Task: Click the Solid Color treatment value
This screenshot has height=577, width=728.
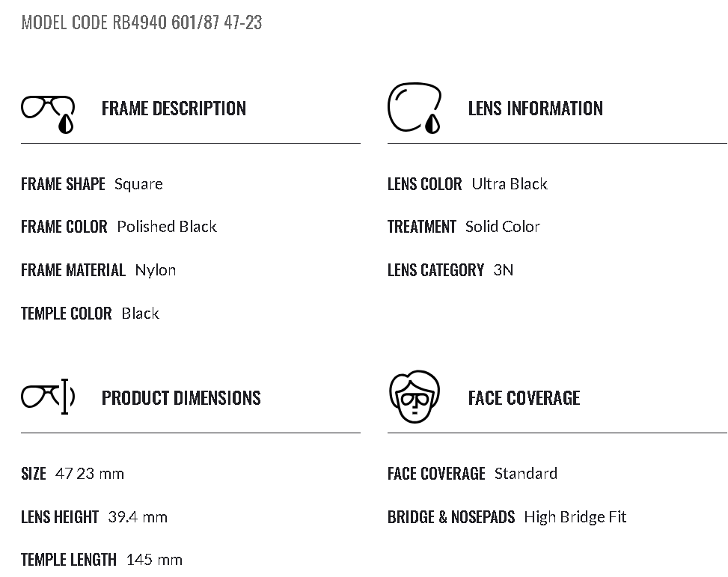Action: [x=503, y=227]
